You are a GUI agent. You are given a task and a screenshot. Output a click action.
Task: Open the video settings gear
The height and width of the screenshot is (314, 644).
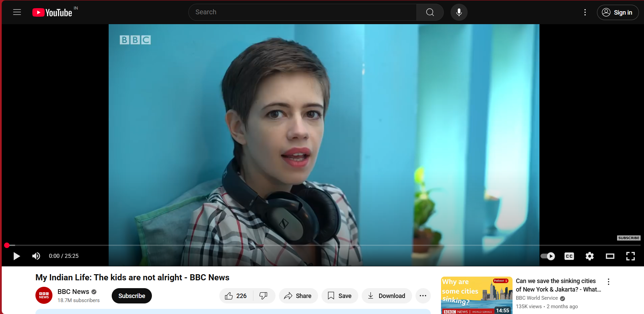(590, 256)
